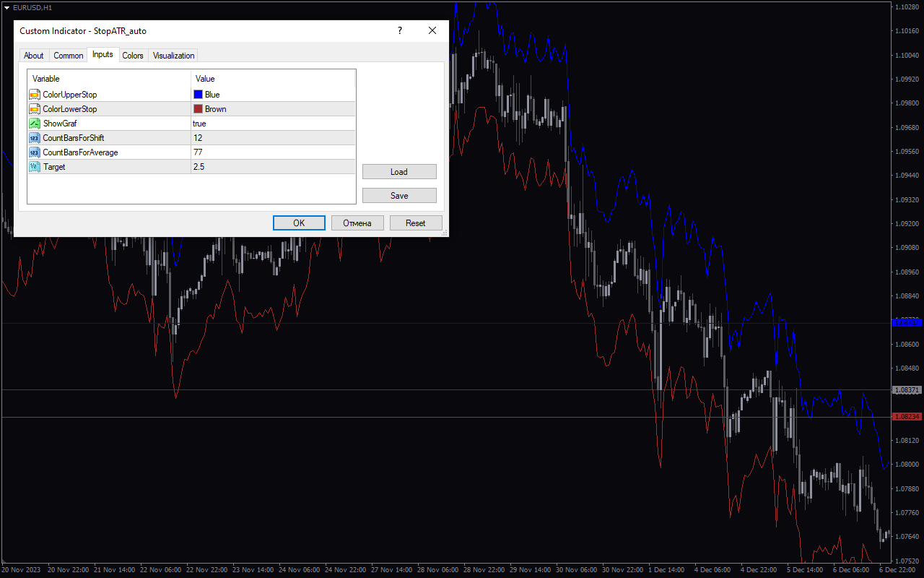Select the Target variable name
Screen dimensions: 924x578
pos(54,167)
